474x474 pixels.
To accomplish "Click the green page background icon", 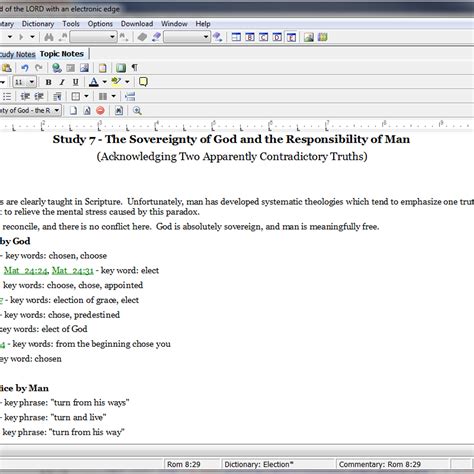I will pyautogui.click(x=121, y=68).
